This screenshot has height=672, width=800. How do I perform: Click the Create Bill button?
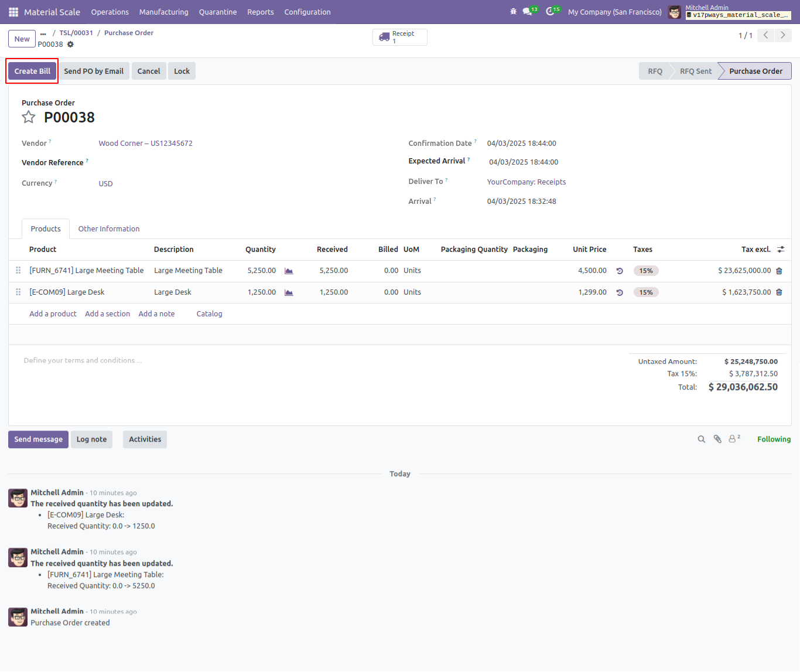point(32,71)
